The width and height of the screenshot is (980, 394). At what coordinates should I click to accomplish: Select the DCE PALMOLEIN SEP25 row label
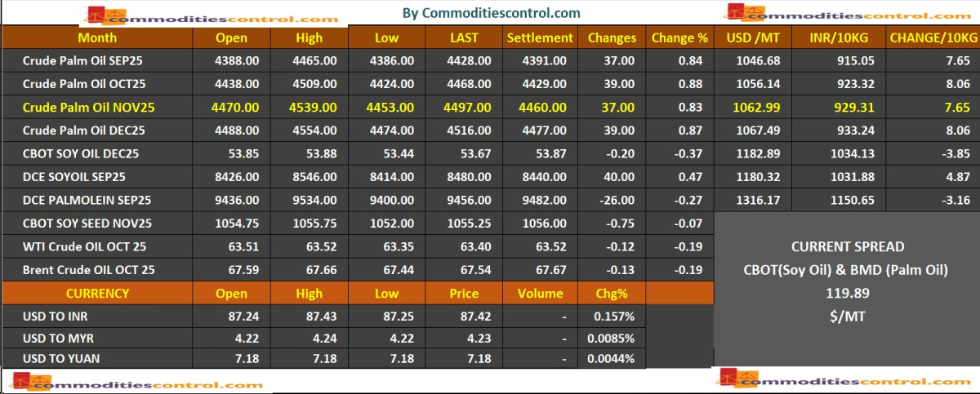pos(87,200)
